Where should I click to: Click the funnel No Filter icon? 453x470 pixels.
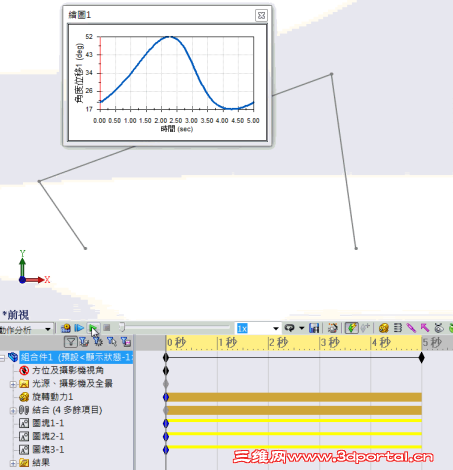coord(71,342)
